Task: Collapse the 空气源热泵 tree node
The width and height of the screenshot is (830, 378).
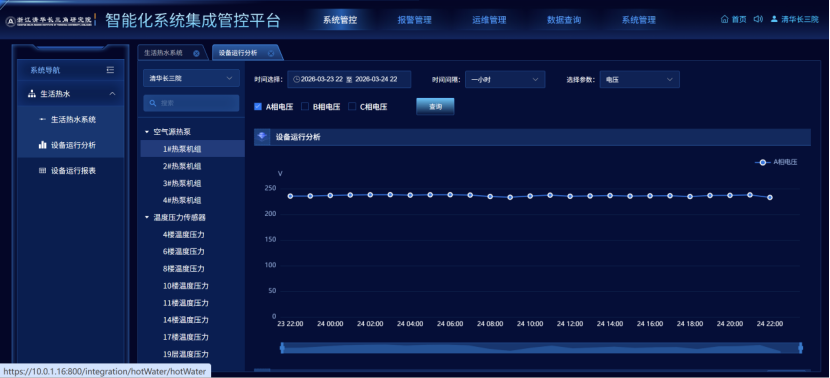Action: pyautogui.click(x=147, y=132)
